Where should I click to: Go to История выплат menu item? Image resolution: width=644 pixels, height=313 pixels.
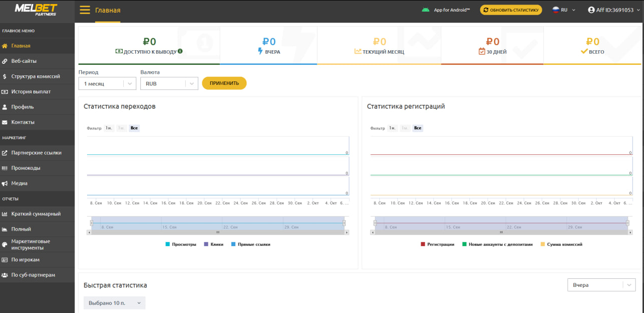tap(31, 92)
